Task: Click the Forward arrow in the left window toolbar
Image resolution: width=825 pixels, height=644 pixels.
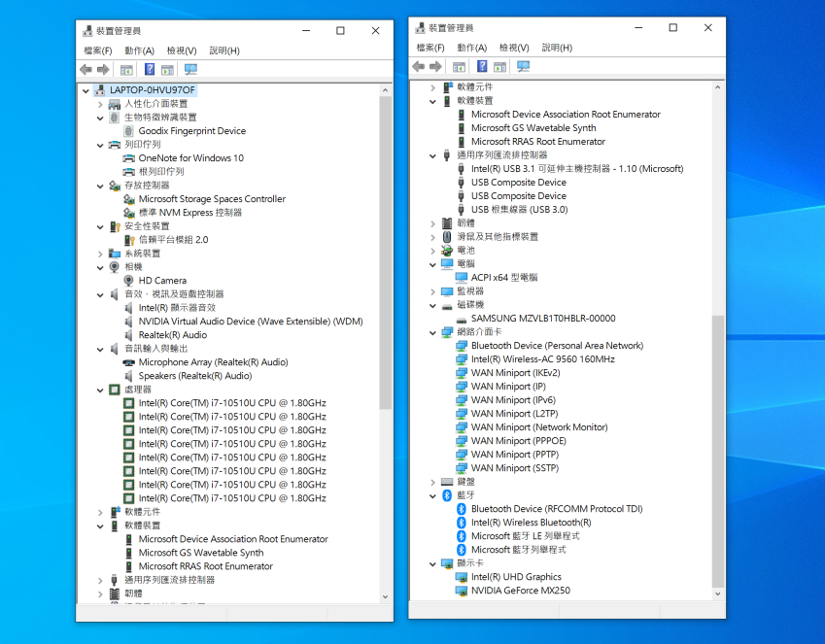Action: point(103,70)
